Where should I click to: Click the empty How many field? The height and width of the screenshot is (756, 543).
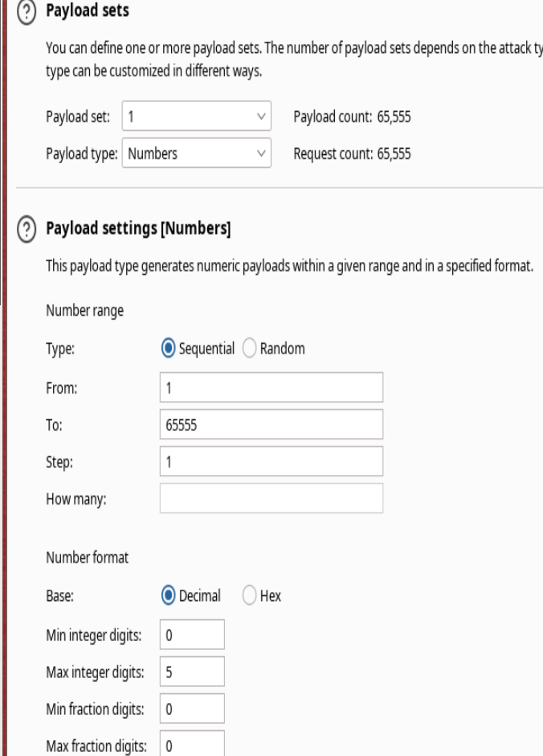click(x=271, y=498)
